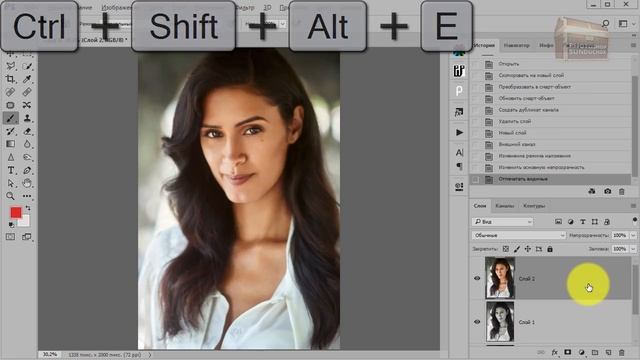Toggle layer filtering on or off switch

635,221
